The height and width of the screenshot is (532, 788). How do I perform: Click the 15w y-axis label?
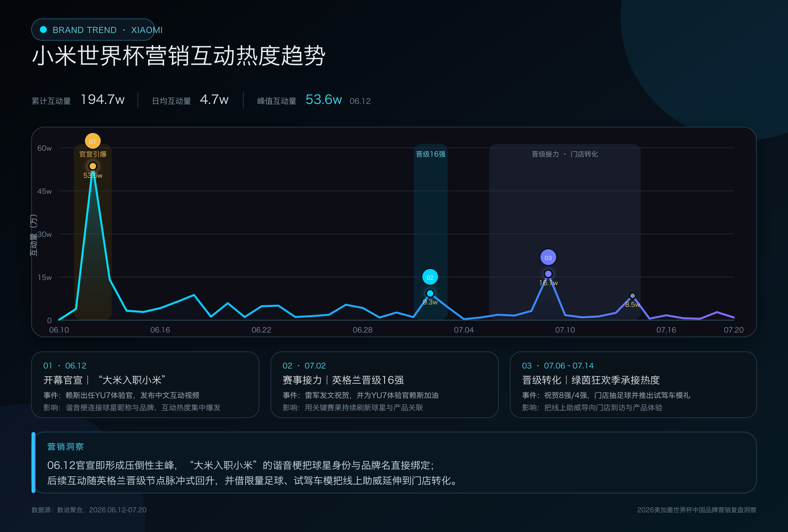44,277
